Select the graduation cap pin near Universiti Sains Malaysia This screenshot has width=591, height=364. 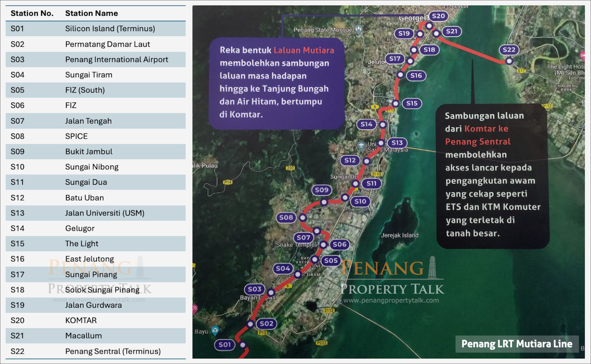coord(362,145)
